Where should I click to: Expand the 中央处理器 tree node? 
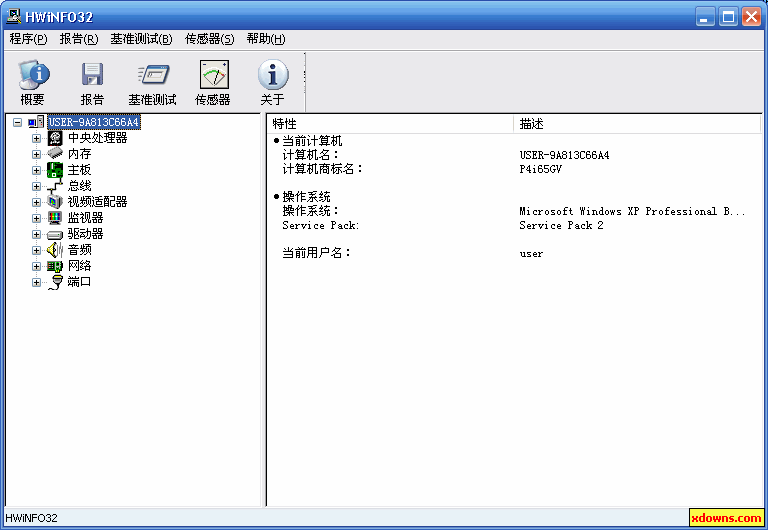36,138
